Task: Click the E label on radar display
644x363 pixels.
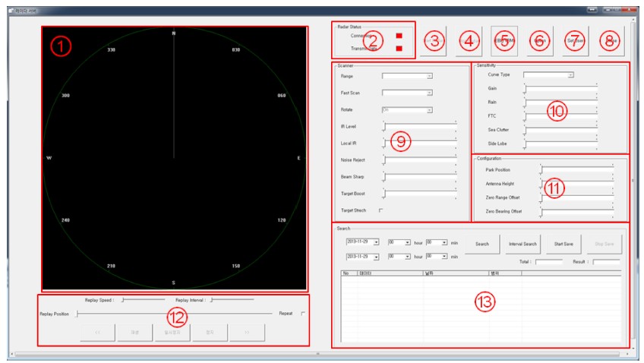Action: [298, 158]
